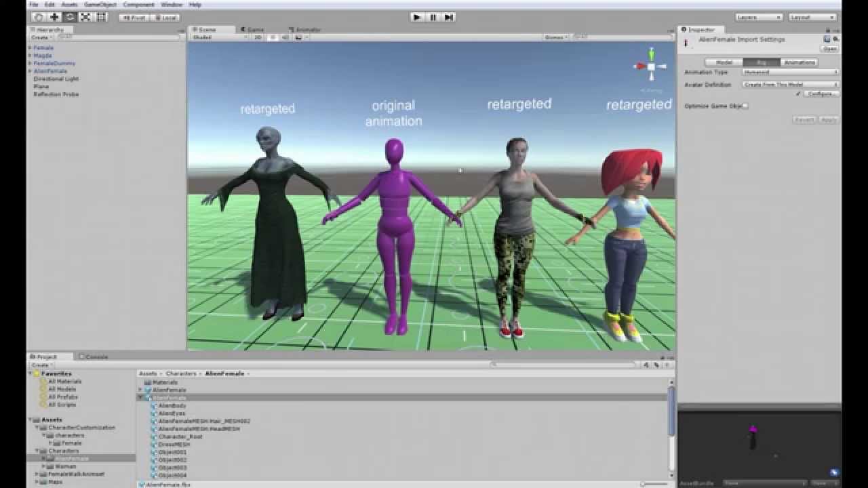
Task: Open the Animation Type dropdown
Action: (x=791, y=72)
